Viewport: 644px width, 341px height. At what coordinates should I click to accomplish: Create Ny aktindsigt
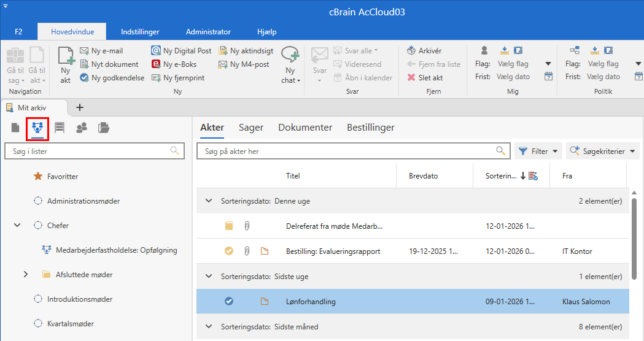coord(246,51)
